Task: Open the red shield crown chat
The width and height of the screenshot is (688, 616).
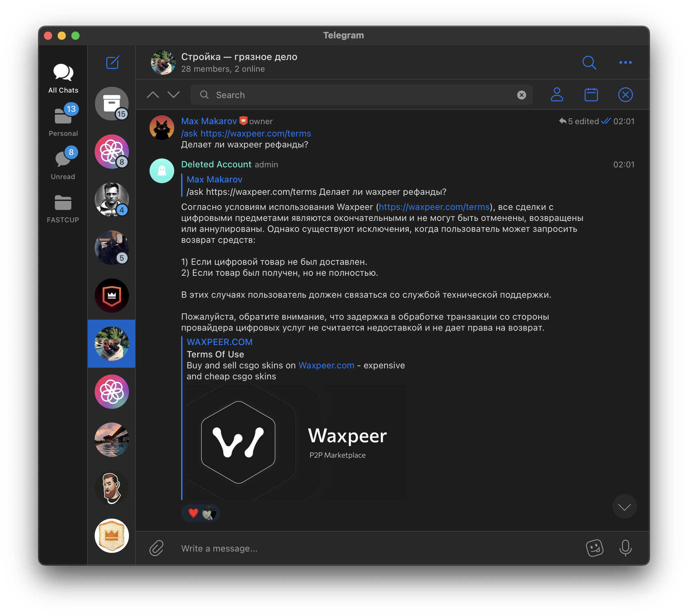Action: 112,295
